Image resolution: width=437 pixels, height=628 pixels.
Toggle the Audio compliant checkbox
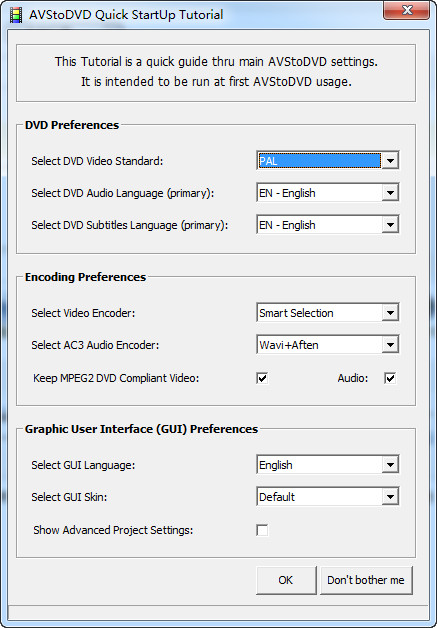390,378
